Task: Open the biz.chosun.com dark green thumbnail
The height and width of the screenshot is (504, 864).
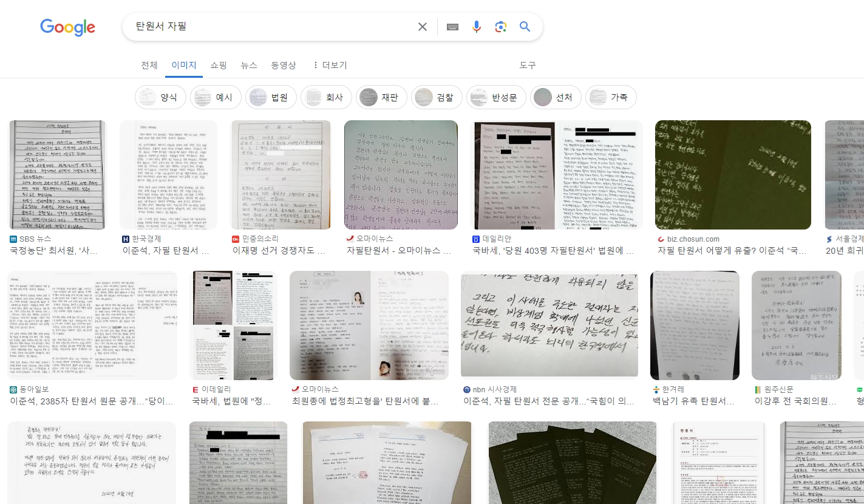Action: 733,175
